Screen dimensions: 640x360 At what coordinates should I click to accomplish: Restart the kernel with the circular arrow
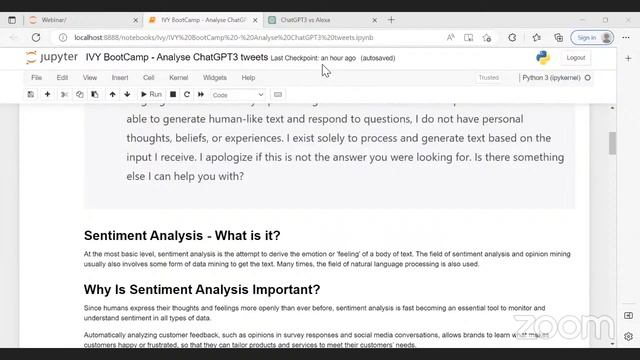pyautogui.click(x=187, y=94)
